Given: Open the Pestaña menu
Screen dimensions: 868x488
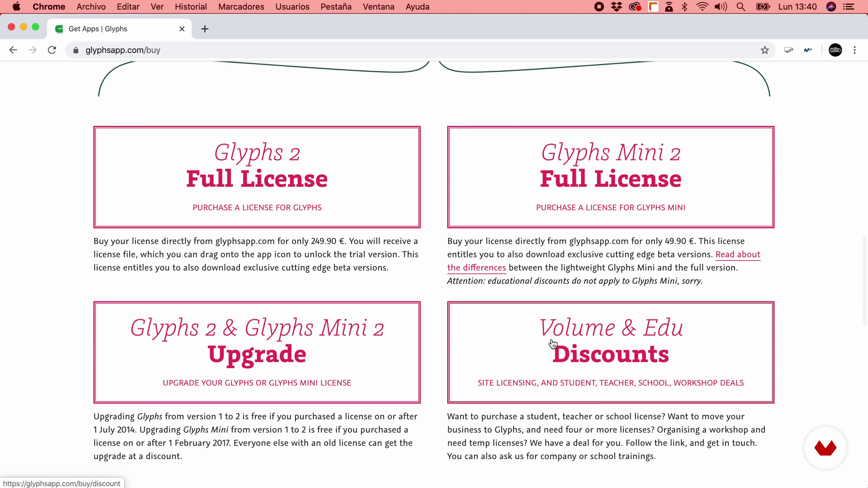Looking at the screenshot, I should pos(336,7).
